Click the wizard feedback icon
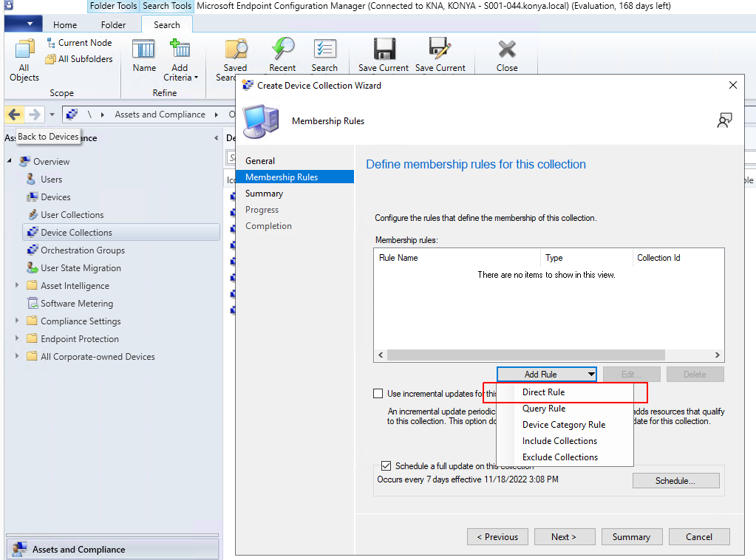Screen dimensions: 756x560 (x=724, y=120)
